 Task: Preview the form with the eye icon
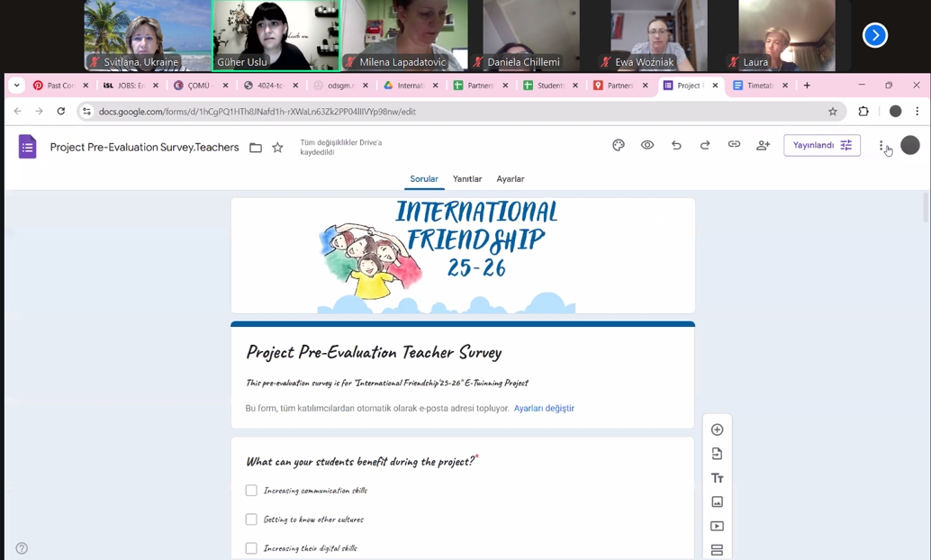[647, 145]
